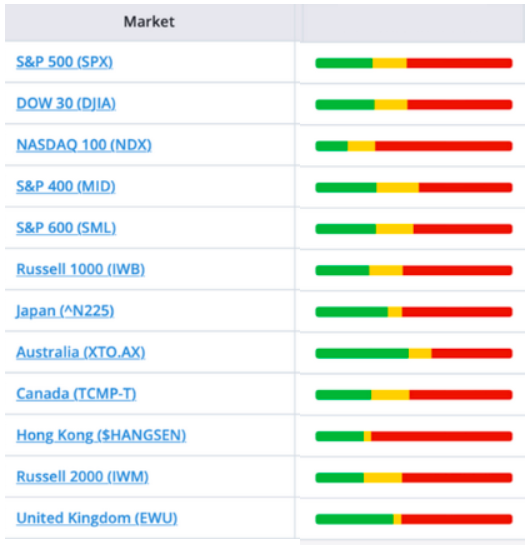Image resolution: width=532 pixels, height=545 pixels.
Task: Open the Japan (^N225) link
Action: [65, 311]
